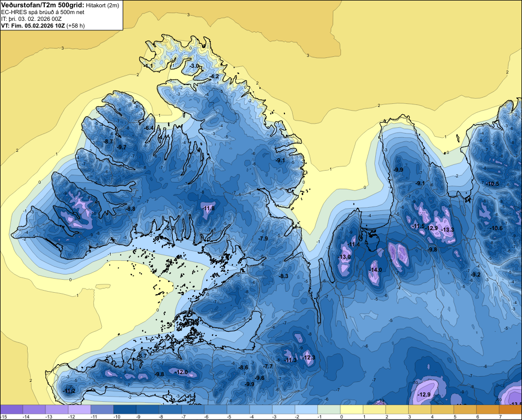This screenshot has height=420, width=522.
Task: Select legend swatch between -2 and -1
Action: click(306, 409)
